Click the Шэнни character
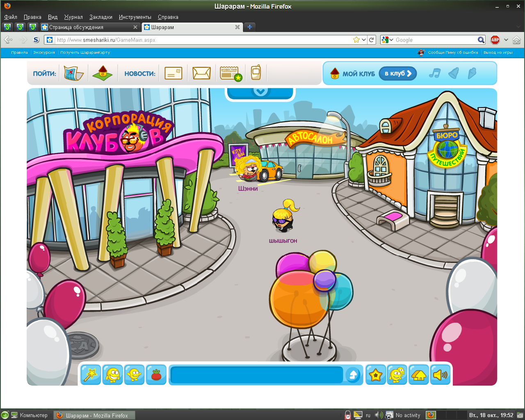This screenshot has height=420, width=525. pyautogui.click(x=249, y=169)
